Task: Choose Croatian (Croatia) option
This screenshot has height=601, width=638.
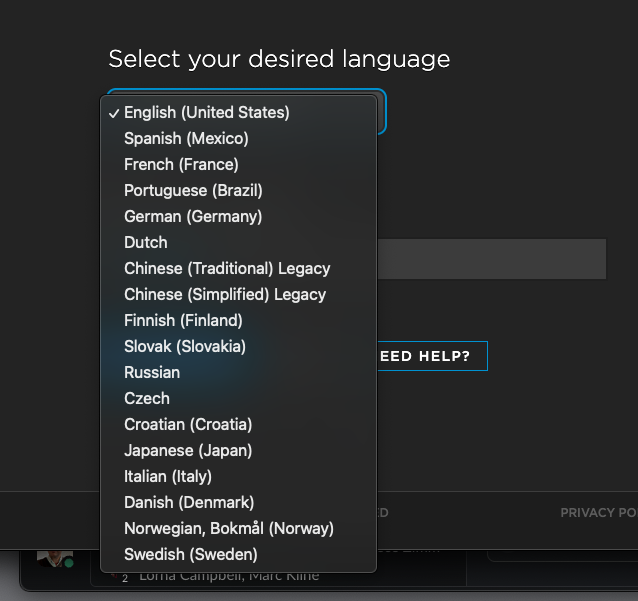Action: 188,424
